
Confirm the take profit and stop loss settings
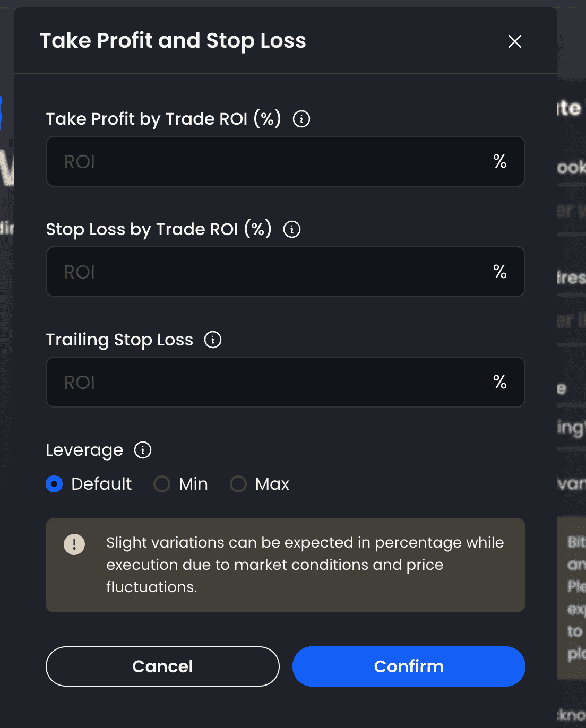(x=409, y=666)
